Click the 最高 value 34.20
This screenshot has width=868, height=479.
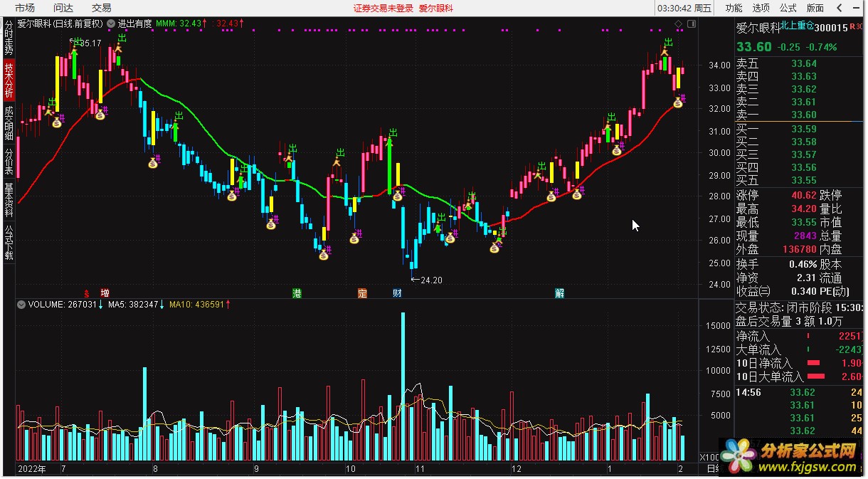pos(803,209)
